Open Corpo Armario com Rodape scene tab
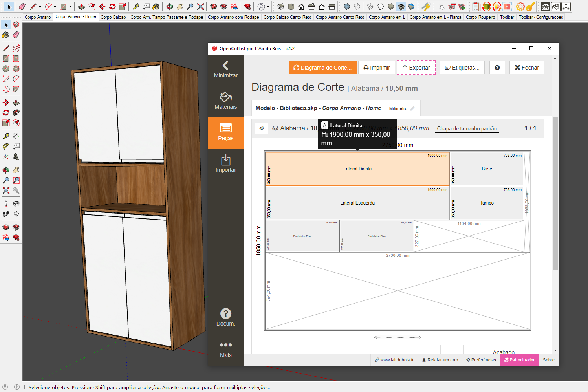 [x=233, y=17]
